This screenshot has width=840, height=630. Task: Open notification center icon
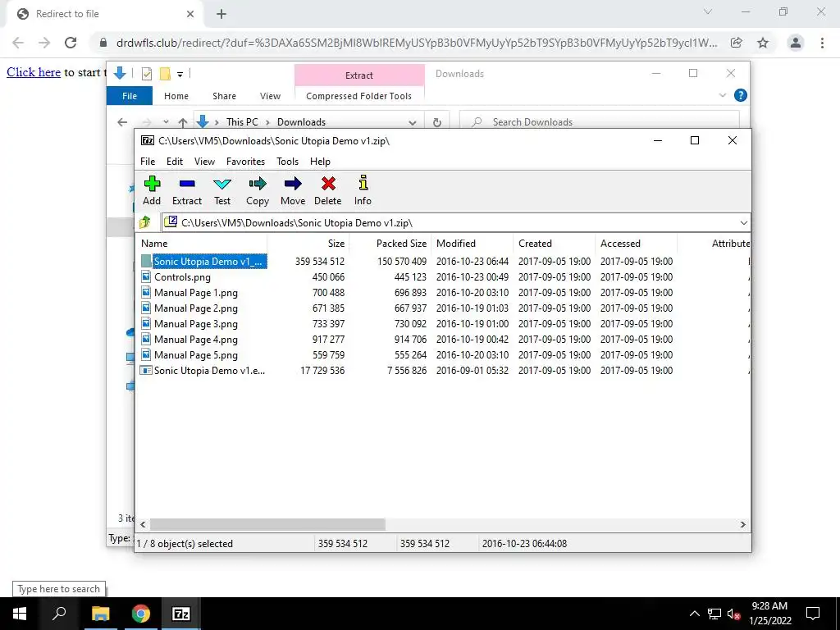[x=813, y=614]
